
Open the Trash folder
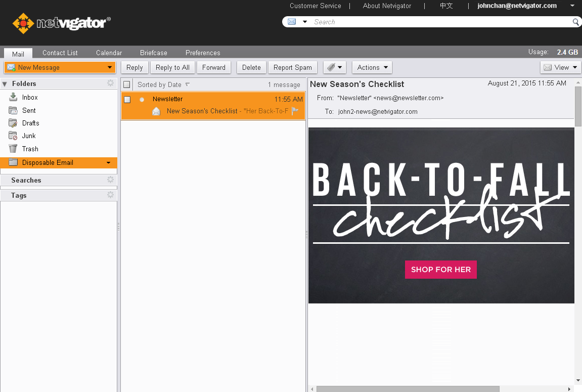click(30, 149)
